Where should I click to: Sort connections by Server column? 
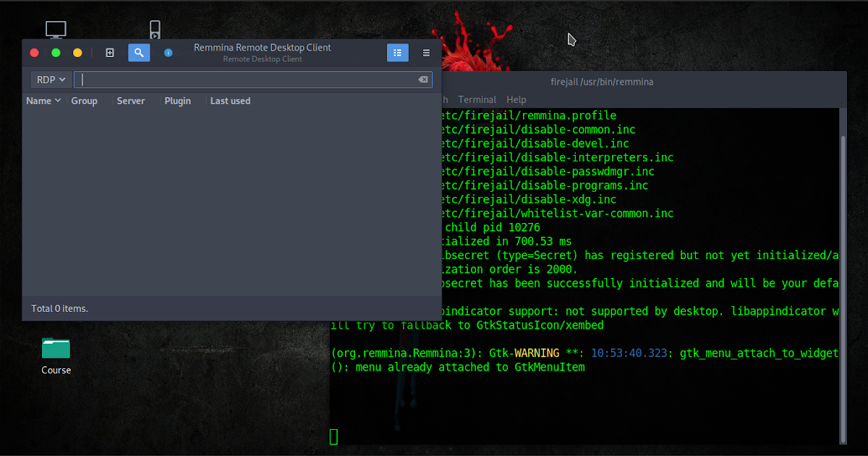[x=131, y=101]
